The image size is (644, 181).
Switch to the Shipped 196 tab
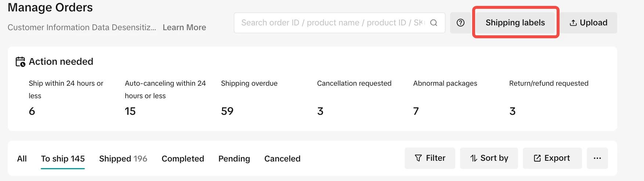[x=123, y=159]
